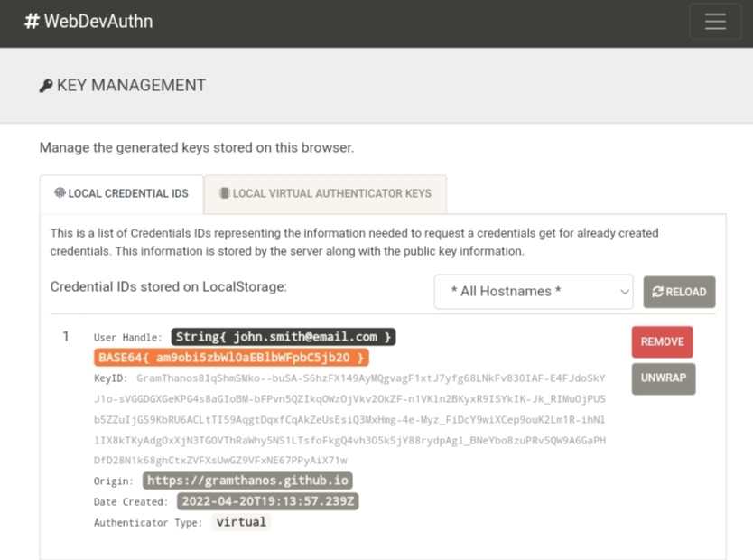Click the refresh arrows icon in Reload
Viewport: 753px width, 560px height.
coord(657,292)
